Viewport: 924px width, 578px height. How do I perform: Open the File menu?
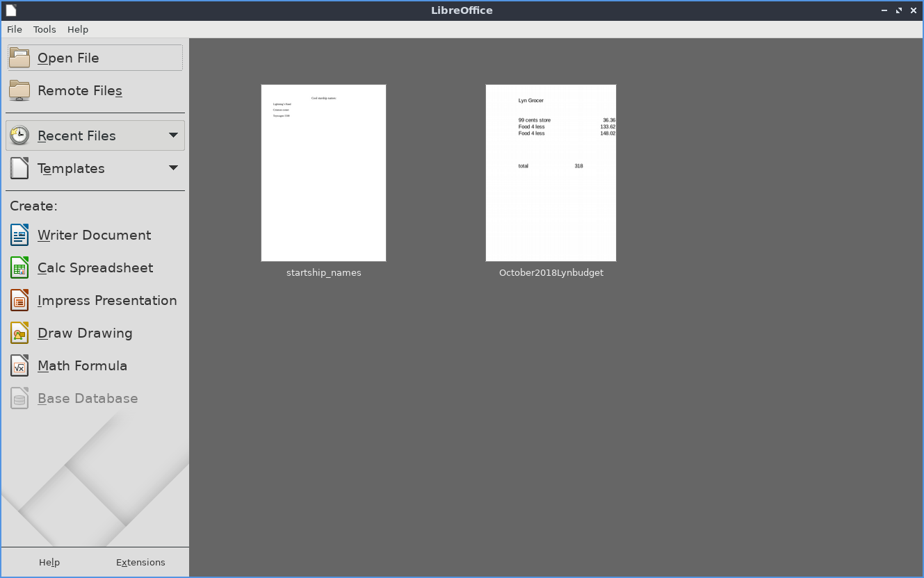pos(15,29)
